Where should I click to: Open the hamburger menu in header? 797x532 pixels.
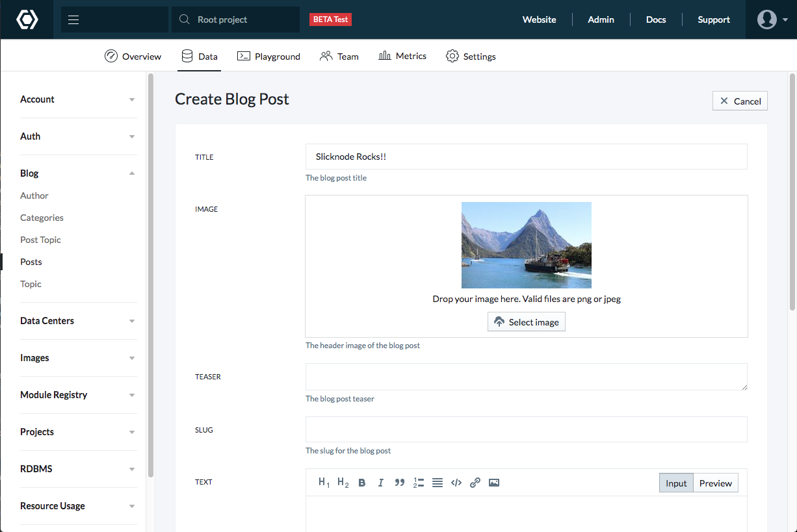click(x=73, y=19)
